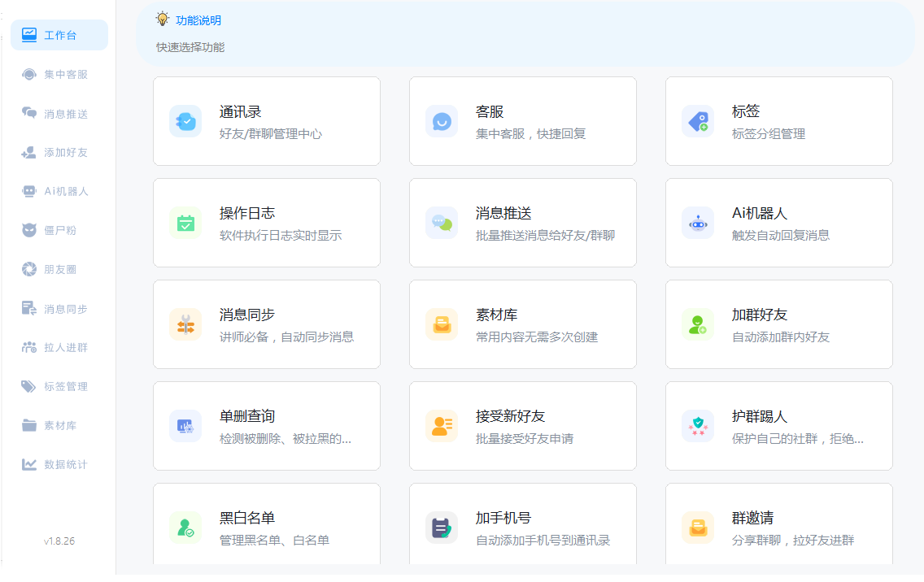924x582 pixels.
Task: Switch to the 朋友圈 sidebar section
Action: 59,269
